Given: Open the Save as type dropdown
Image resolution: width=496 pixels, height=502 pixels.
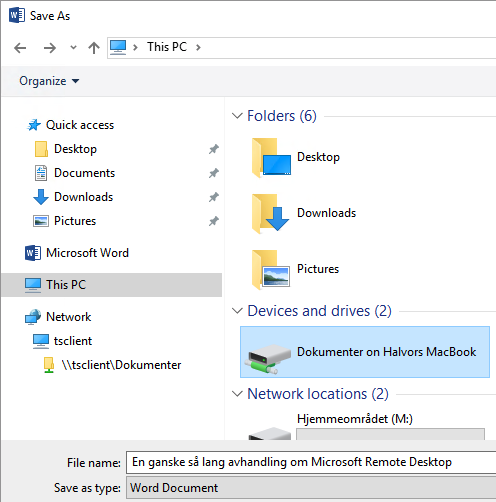Looking at the screenshot, I should pos(311,488).
